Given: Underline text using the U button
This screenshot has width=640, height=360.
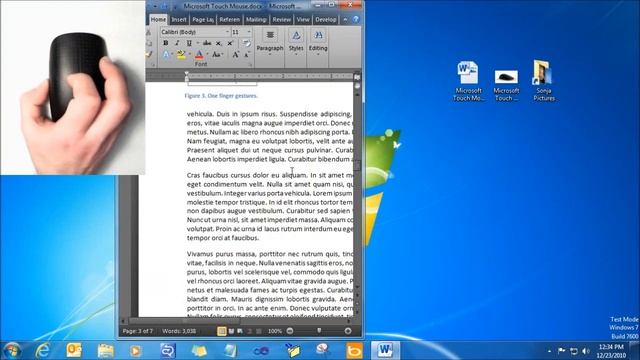Looking at the screenshot, I should coord(189,43).
